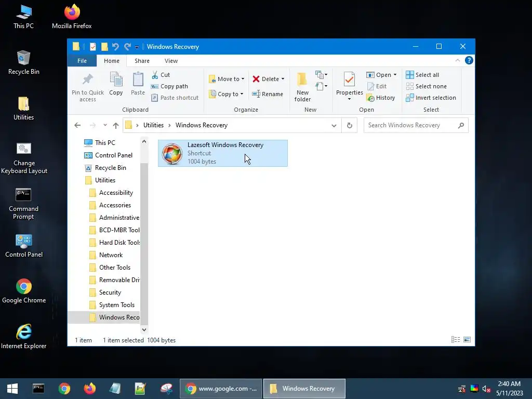Click Utilities in the address breadcrumb
The width and height of the screenshot is (532, 399).
pos(153,125)
